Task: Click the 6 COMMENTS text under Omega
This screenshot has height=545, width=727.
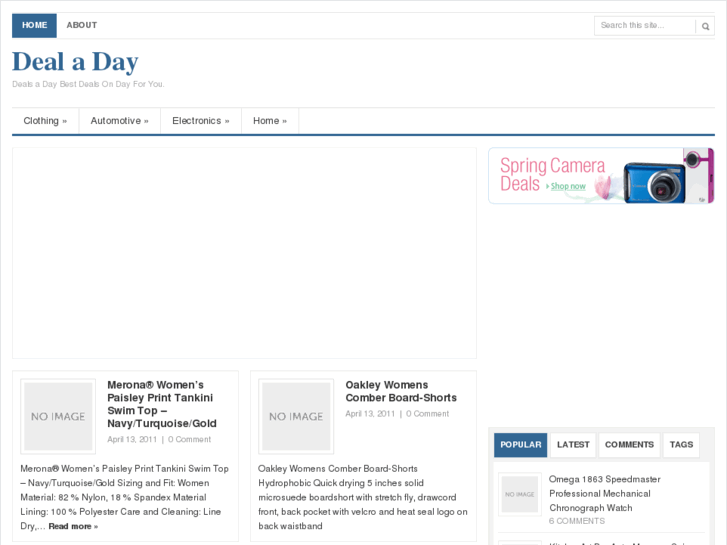Action: (x=577, y=521)
